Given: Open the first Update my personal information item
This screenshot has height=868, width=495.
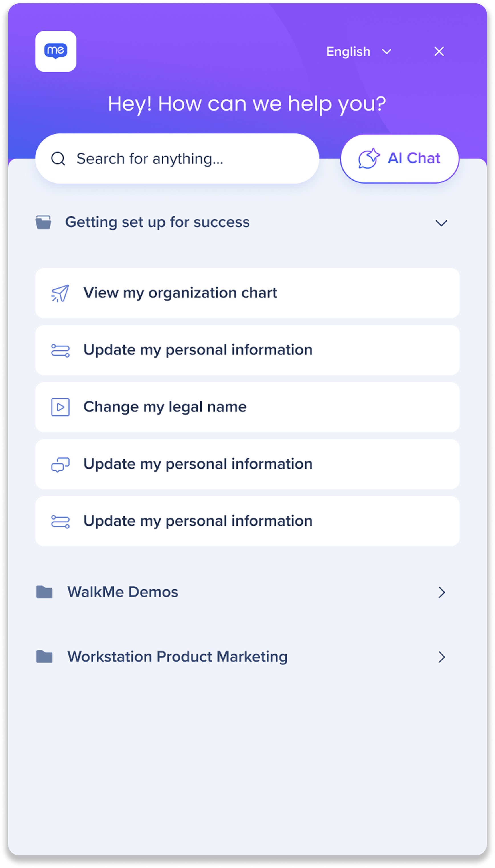Looking at the screenshot, I should [x=247, y=350].
